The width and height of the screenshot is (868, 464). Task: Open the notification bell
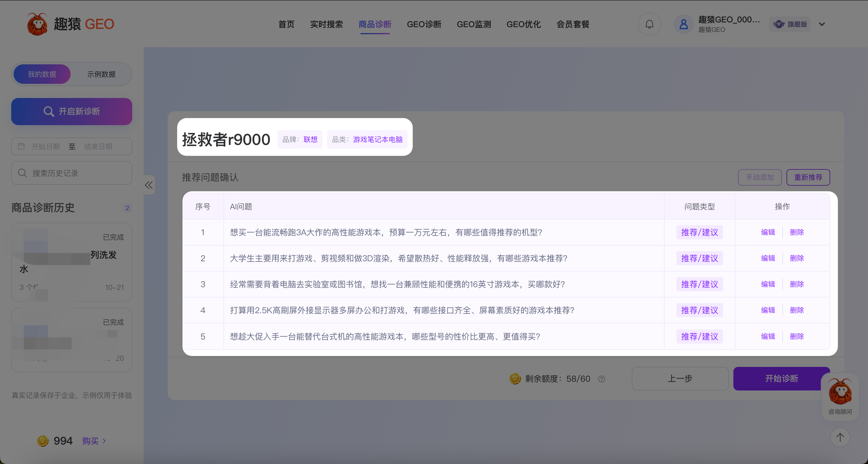click(x=649, y=24)
